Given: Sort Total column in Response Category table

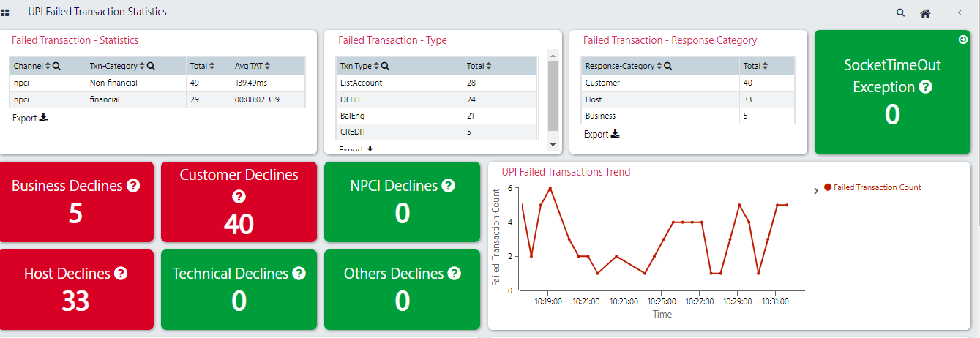Looking at the screenshot, I should (766, 66).
